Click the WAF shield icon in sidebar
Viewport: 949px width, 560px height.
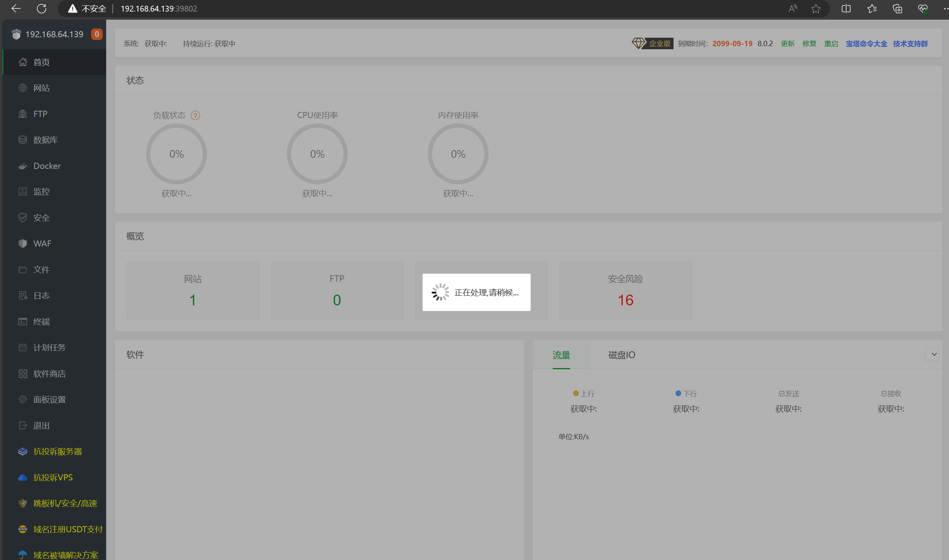[23, 243]
